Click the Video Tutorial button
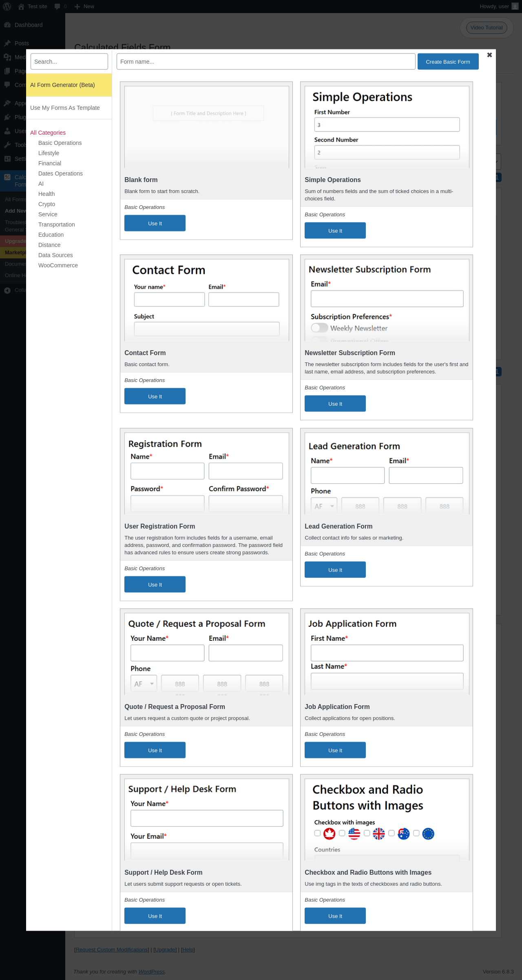The width and height of the screenshot is (522, 980). pos(487,28)
